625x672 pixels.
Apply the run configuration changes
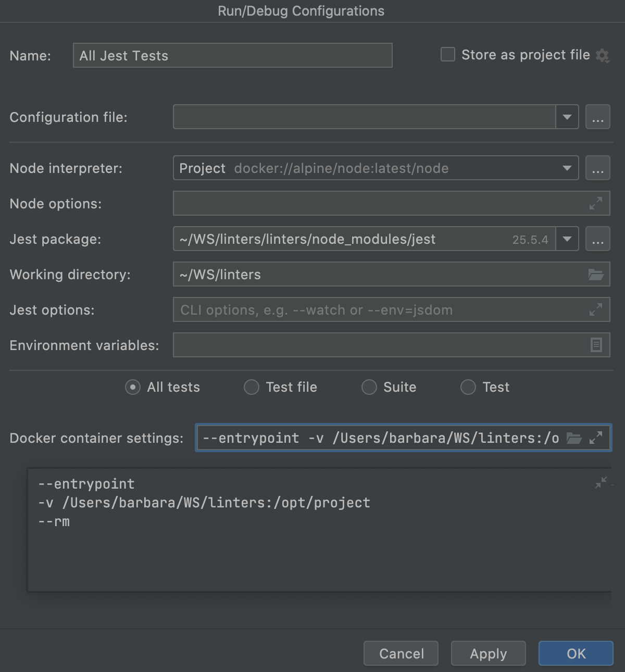pyautogui.click(x=488, y=653)
